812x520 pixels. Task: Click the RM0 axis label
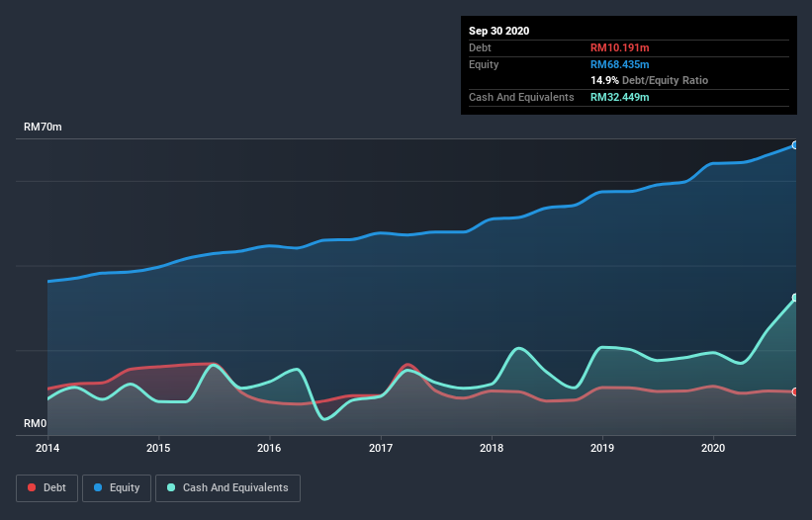click(36, 423)
